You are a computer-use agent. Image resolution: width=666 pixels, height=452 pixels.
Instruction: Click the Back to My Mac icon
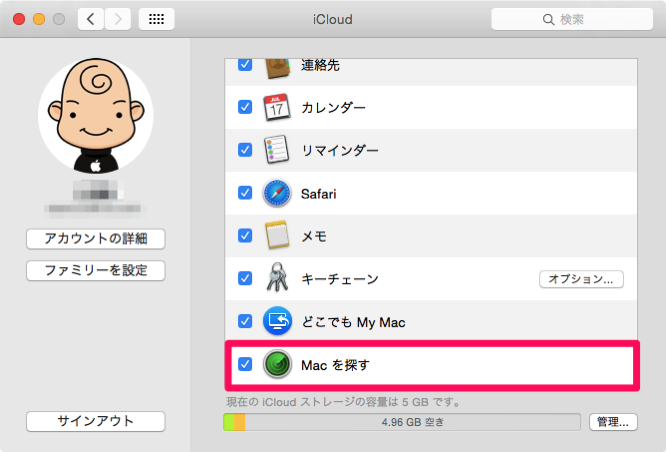click(277, 321)
